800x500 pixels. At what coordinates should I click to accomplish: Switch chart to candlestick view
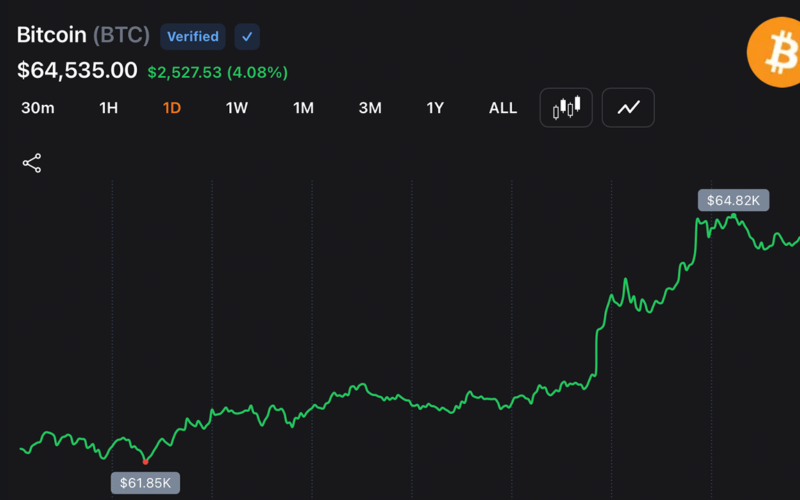click(566, 108)
